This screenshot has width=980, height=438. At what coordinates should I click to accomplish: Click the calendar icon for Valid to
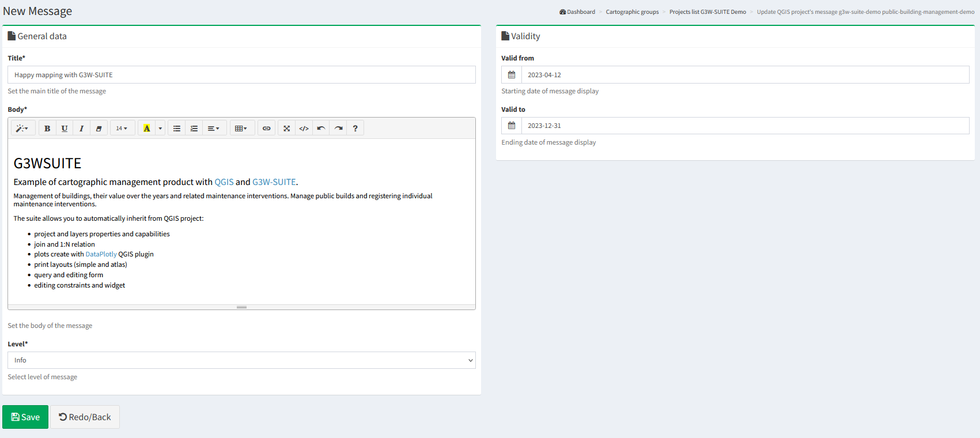(x=512, y=126)
